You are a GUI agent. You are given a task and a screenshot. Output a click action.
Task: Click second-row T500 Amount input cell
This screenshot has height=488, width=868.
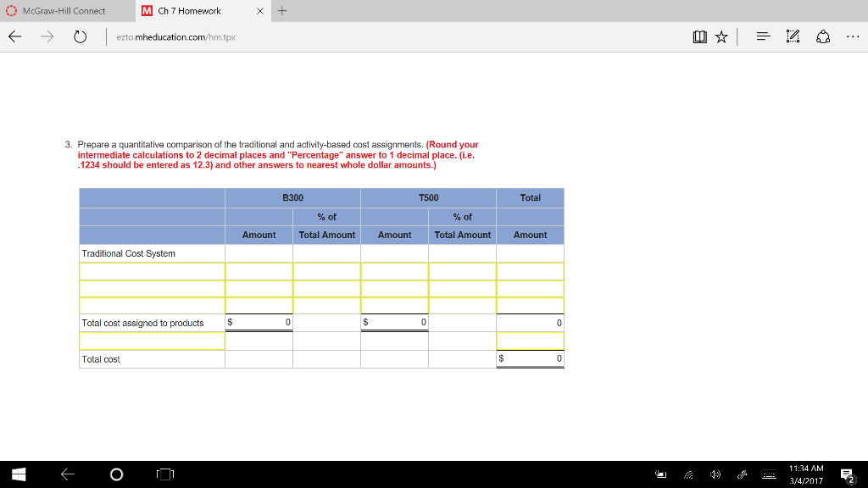tap(395, 288)
